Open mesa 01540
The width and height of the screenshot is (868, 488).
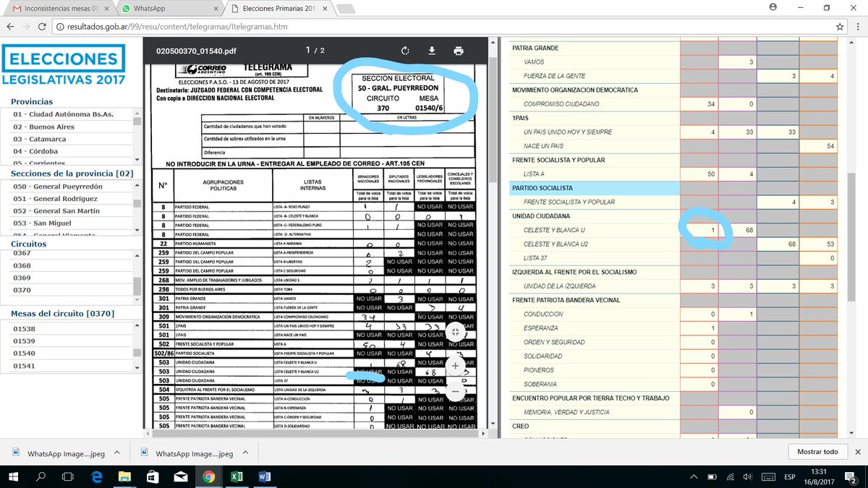[x=67, y=354]
